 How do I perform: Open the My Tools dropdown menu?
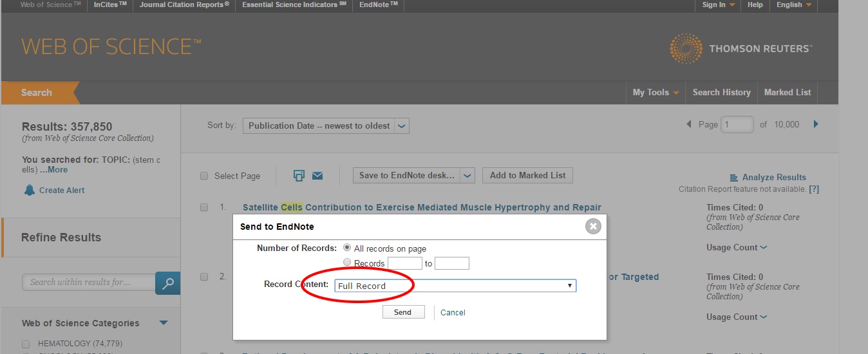pyautogui.click(x=656, y=92)
